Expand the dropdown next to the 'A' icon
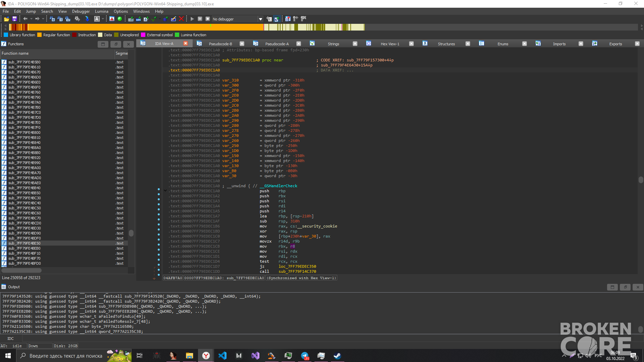644x362 pixels. [x=103, y=19]
